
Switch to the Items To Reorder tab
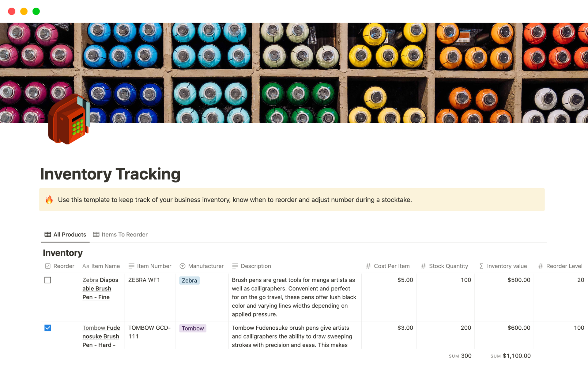124,234
